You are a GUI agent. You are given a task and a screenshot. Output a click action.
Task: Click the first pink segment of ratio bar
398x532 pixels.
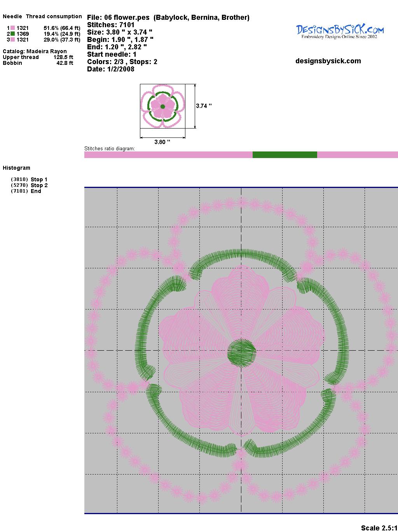click(x=168, y=155)
